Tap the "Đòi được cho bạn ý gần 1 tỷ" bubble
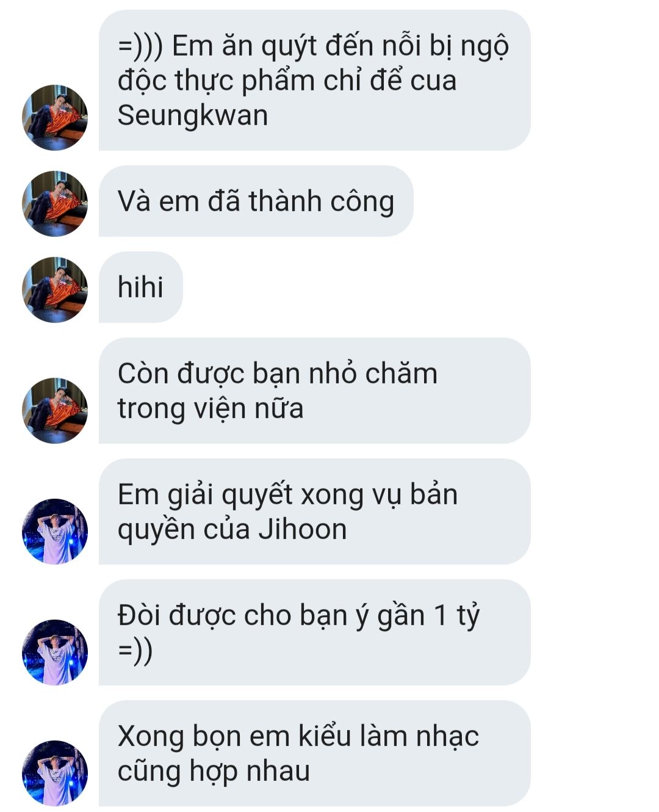Image resolution: width=659 pixels, height=812 pixels. [x=315, y=633]
